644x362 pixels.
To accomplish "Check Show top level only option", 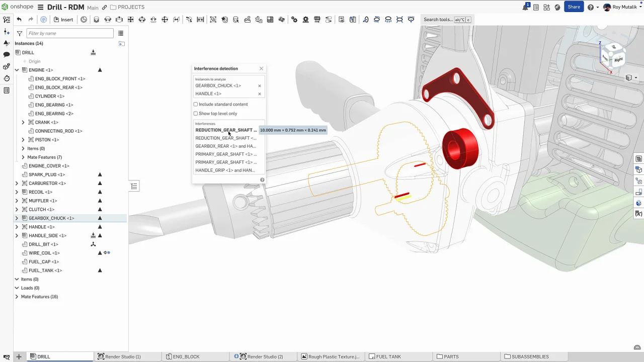I will pyautogui.click(x=196, y=114).
